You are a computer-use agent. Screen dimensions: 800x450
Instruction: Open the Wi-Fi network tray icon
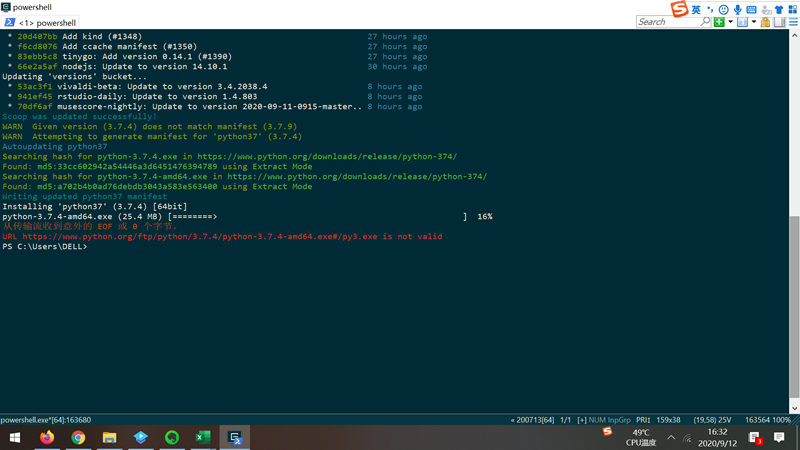(687, 438)
